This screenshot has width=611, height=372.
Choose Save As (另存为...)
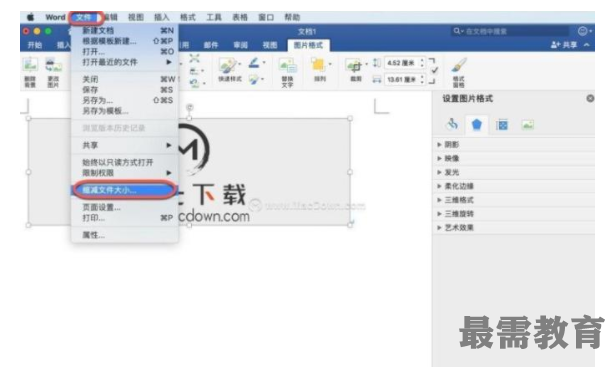(125, 100)
